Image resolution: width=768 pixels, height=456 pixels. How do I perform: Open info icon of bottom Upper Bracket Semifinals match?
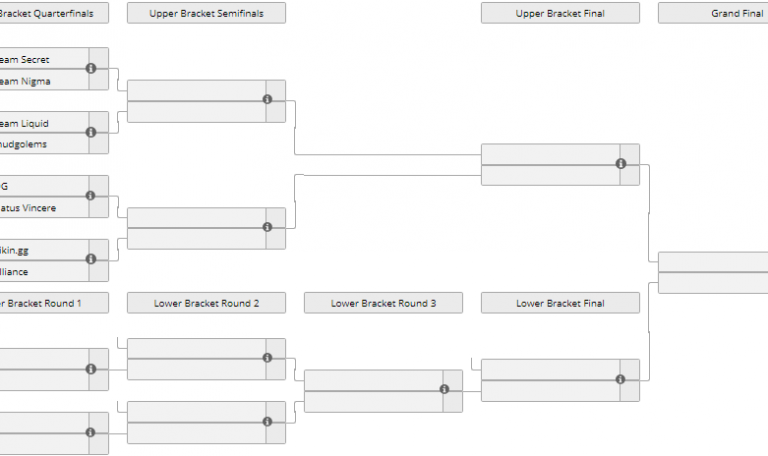(267, 227)
